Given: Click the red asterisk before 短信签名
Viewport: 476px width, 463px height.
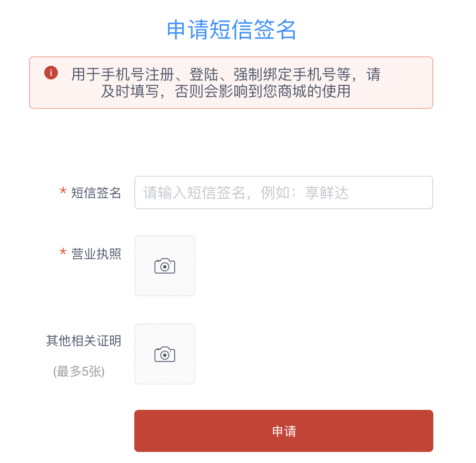Looking at the screenshot, I should tap(63, 192).
